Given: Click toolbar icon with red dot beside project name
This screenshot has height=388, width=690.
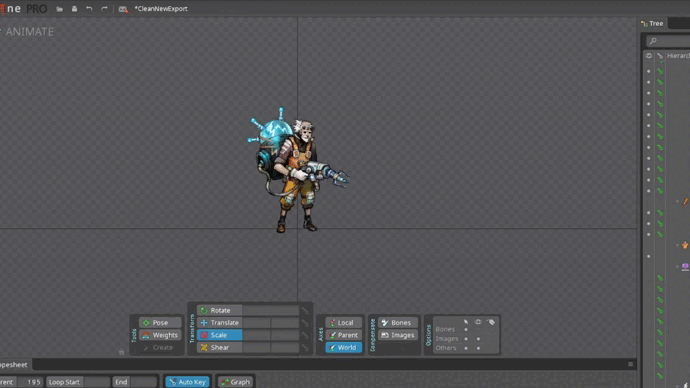Looking at the screenshot, I should (x=123, y=9).
